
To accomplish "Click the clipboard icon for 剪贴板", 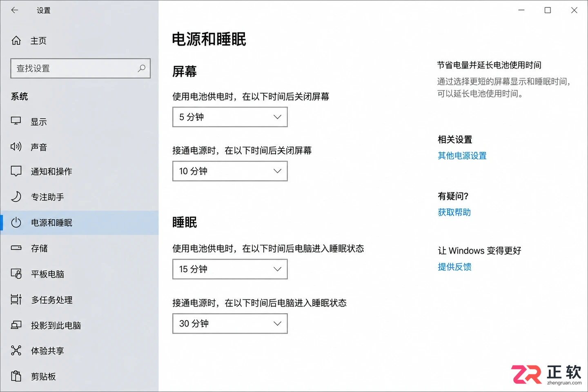I will (16, 376).
